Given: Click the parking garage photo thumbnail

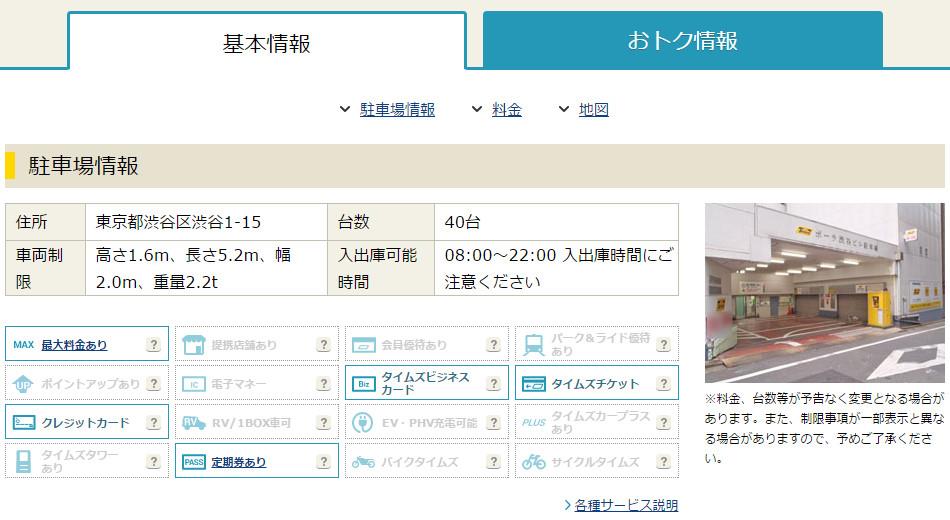Looking at the screenshot, I should click(825, 293).
